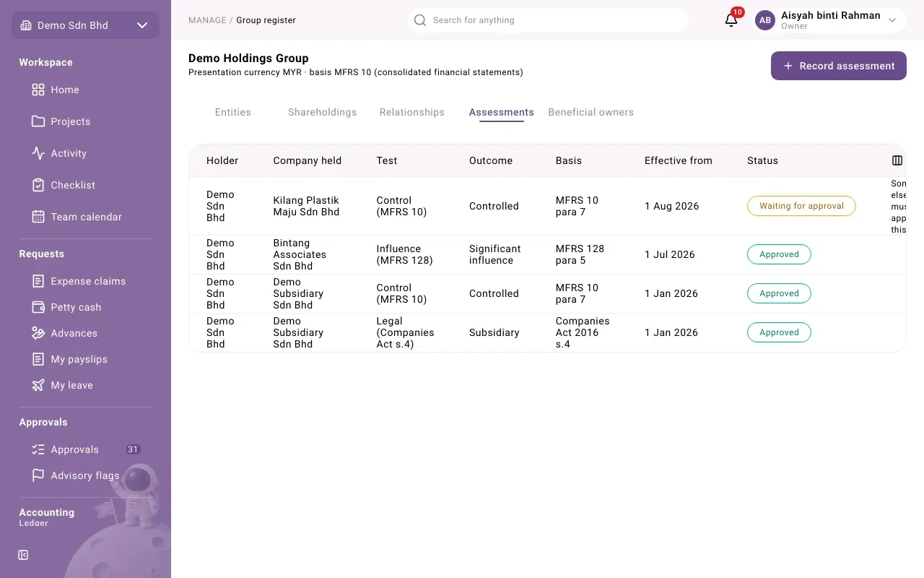Viewport: 924px width, 578px height.
Task: Switch to the Shareholdings tab
Action: tap(323, 112)
